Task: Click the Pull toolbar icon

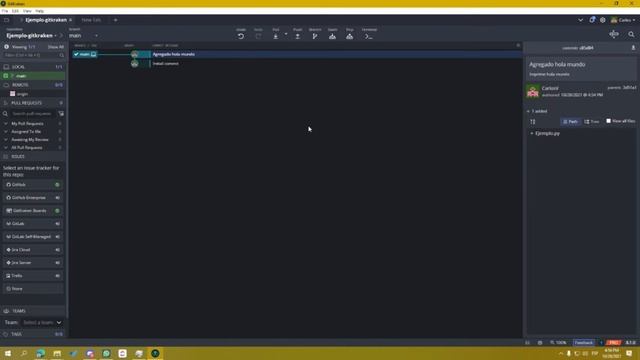Action: (276, 36)
